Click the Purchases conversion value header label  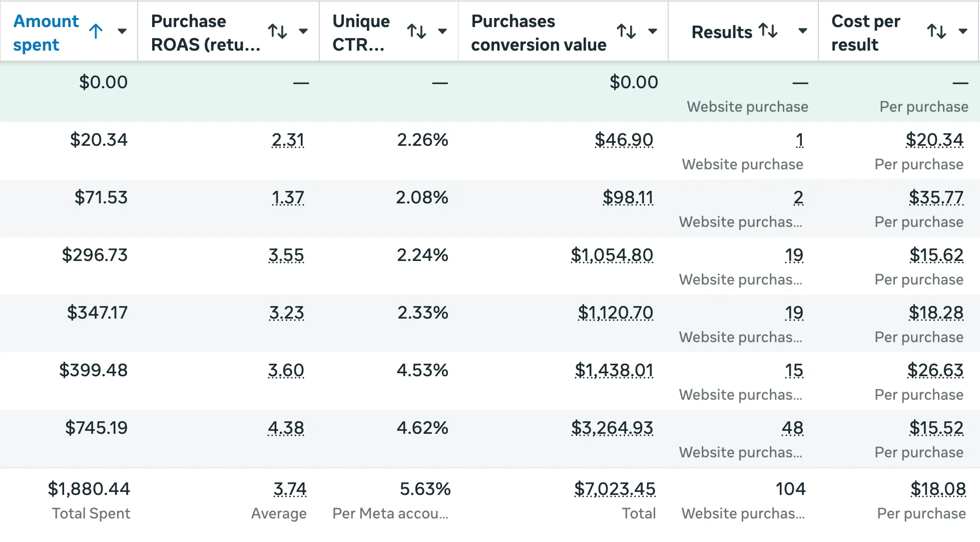539,33
